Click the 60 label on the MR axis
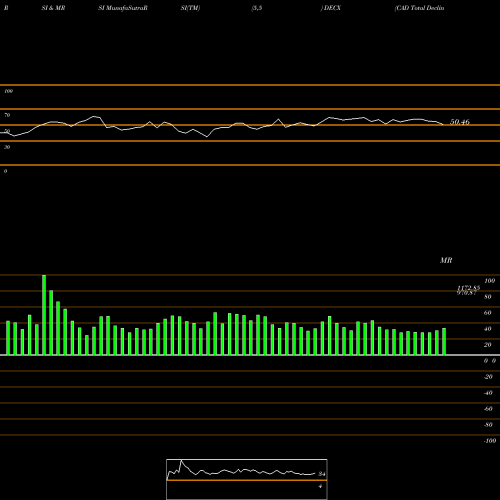The width and height of the screenshot is (500, 500). click(x=488, y=313)
